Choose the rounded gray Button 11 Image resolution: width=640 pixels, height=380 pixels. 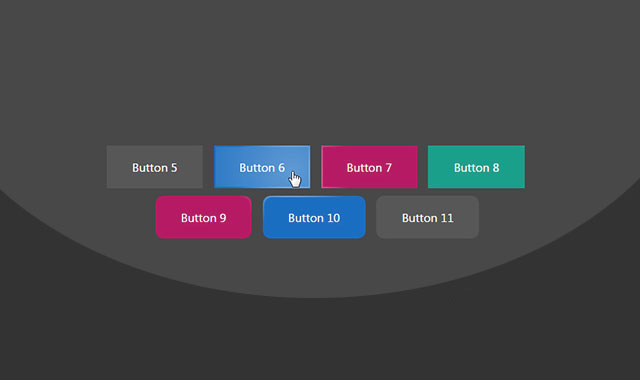427,217
